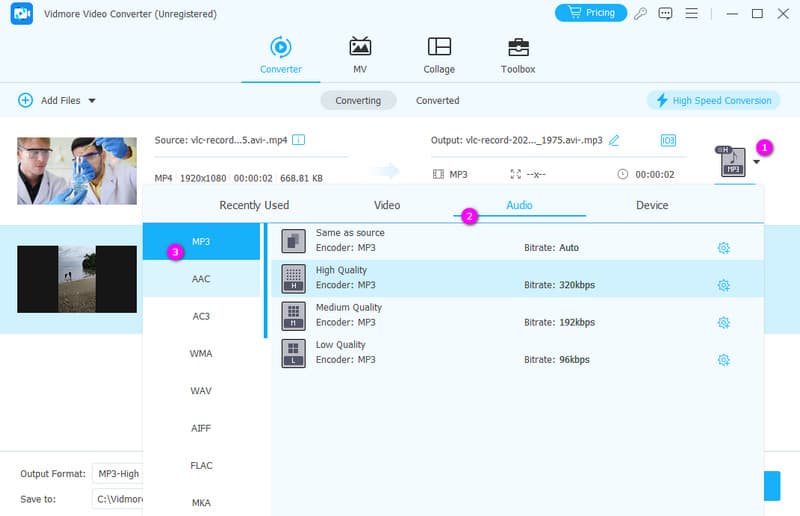
Task: Open the Output Format combo box
Action: point(116,473)
